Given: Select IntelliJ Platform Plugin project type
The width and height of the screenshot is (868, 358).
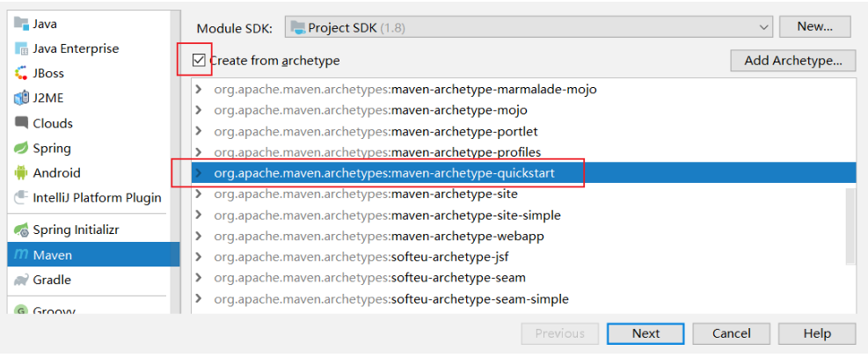Looking at the screenshot, I should coord(97,198).
